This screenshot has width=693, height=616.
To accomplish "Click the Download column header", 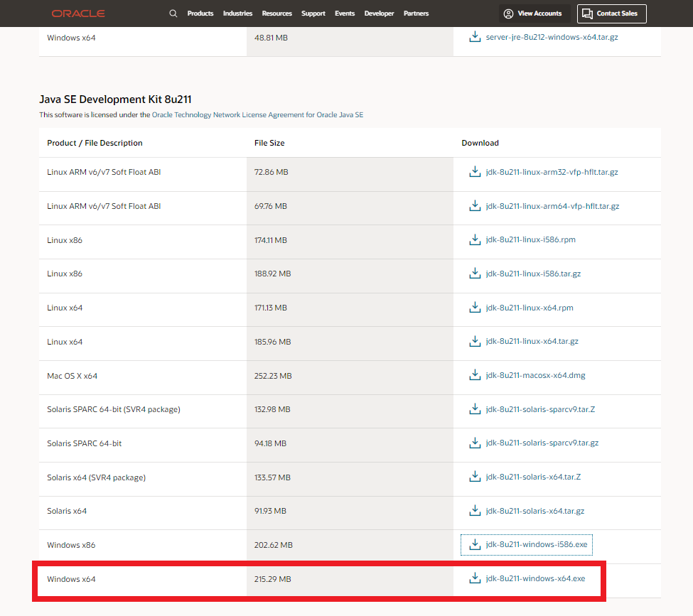I will (480, 143).
